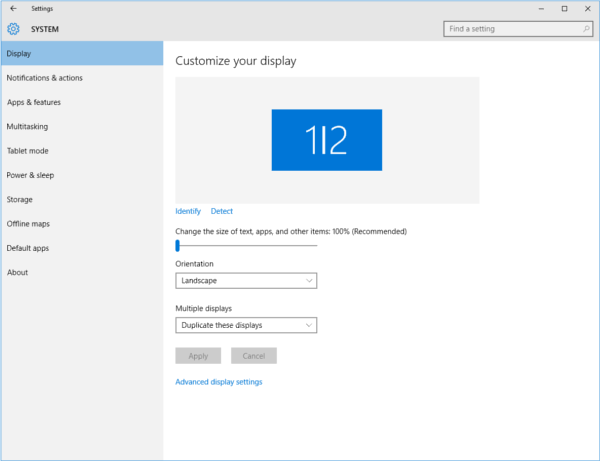Image resolution: width=600 pixels, height=461 pixels.
Task: Switch to Power & sleep
Action: [82, 175]
